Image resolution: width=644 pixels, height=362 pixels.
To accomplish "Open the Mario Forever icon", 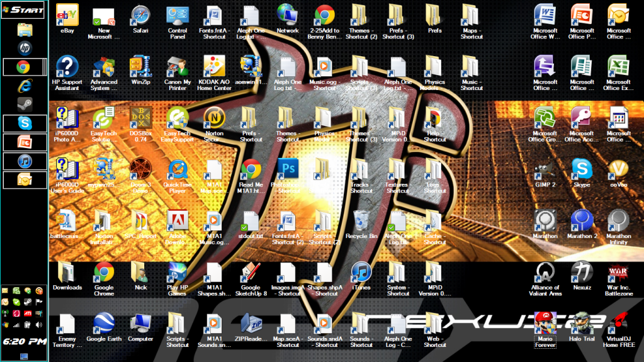I will (x=545, y=329).
